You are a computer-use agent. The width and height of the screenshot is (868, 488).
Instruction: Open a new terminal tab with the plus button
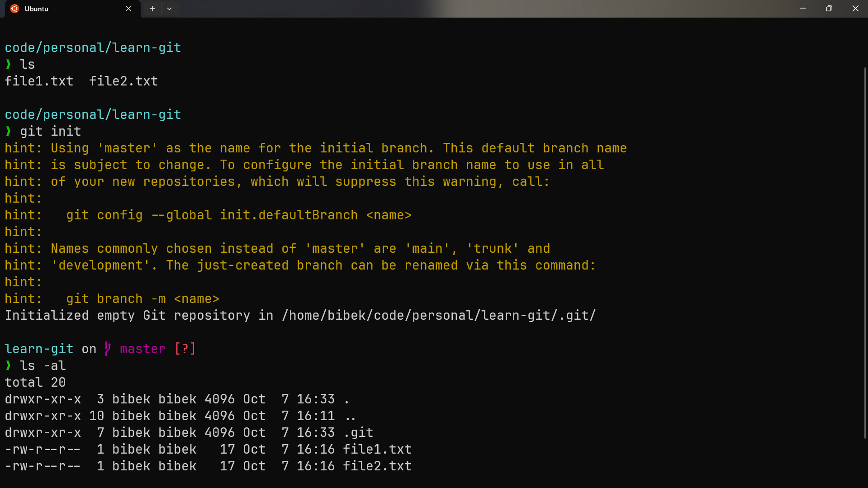coord(152,9)
